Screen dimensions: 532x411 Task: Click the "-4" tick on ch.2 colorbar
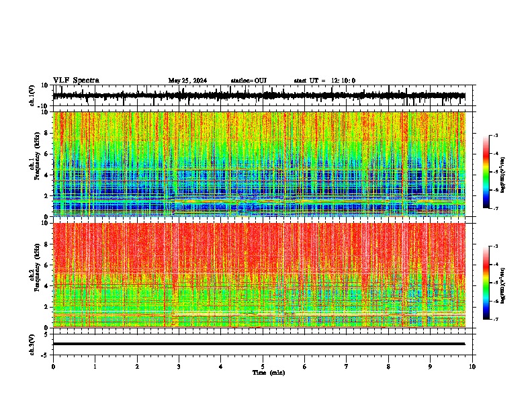[x=495, y=265]
